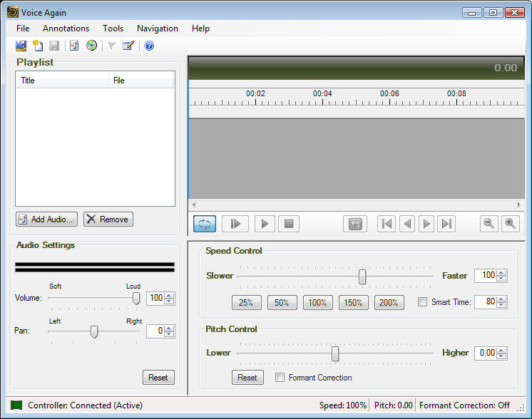
Task: Toggle the loop playback button
Action: [x=205, y=224]
